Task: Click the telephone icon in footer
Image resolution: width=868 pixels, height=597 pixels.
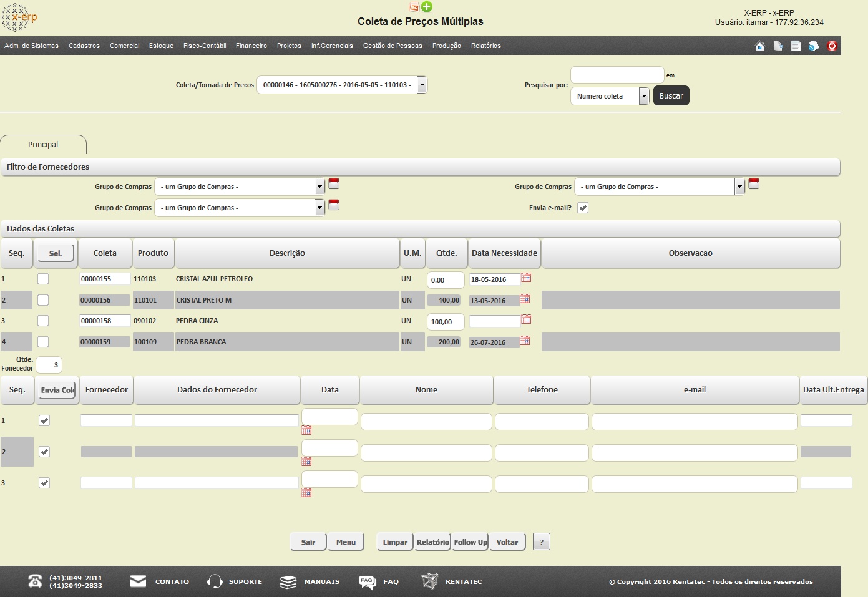Action: point(36,581)
